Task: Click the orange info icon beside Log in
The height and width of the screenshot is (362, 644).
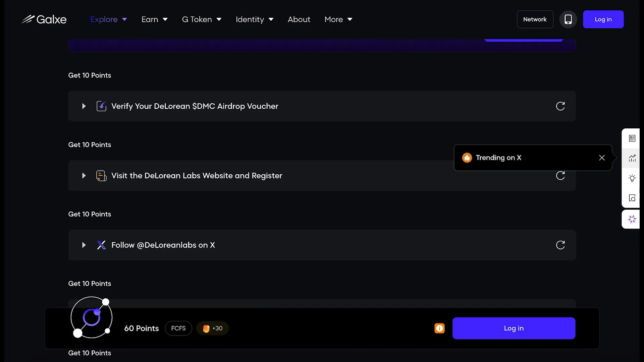Action: (439, 328)
